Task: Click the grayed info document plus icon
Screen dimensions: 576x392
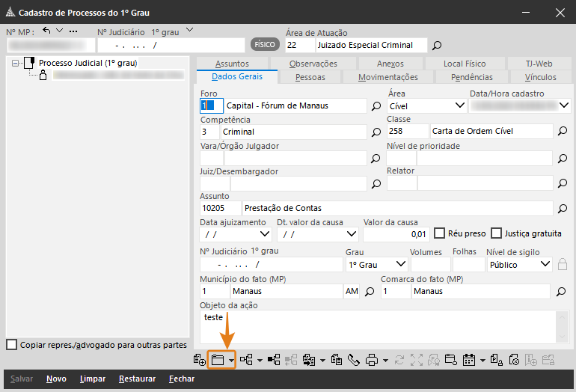Action: [531, 360]
